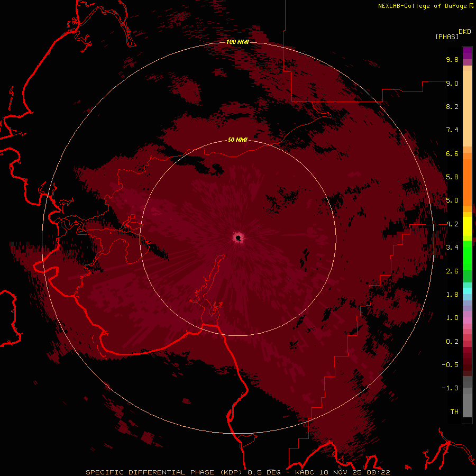476x476 pixels.
Task: Click the 4.2 value on the legend
Action: pyautogui.click(x=452, y=224)
